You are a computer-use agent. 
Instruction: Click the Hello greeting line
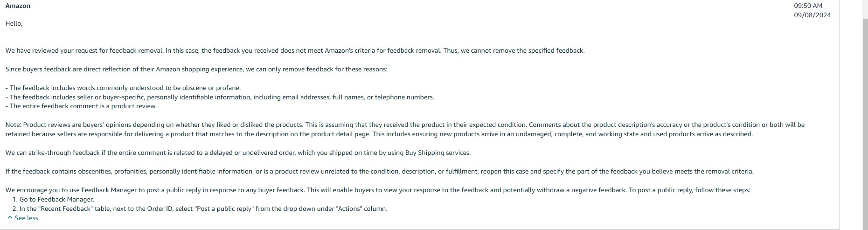pos(14,23)
